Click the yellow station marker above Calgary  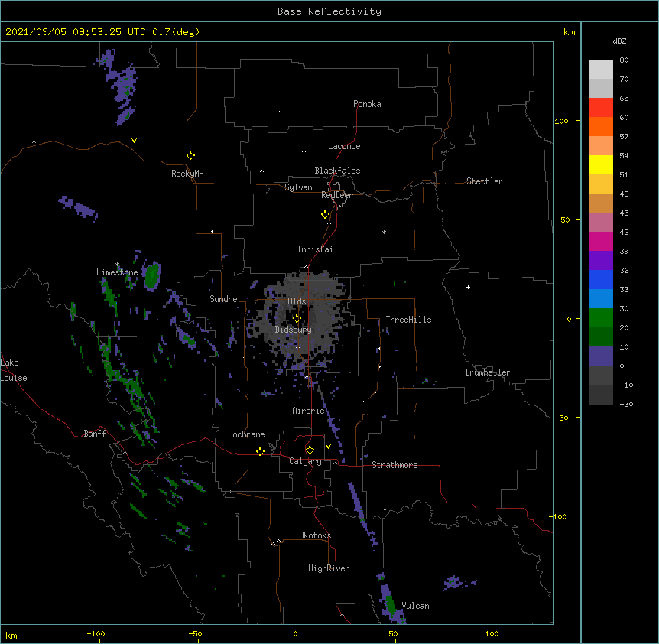click(310, 450)
